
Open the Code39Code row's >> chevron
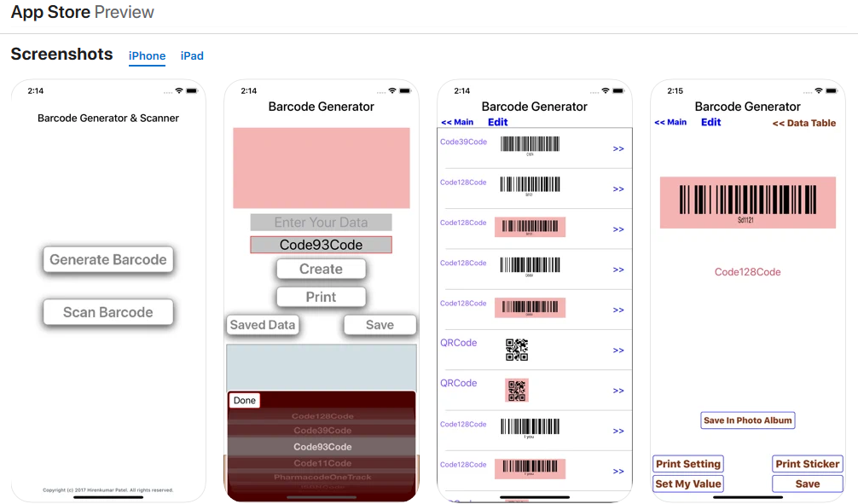click(618, 148)
